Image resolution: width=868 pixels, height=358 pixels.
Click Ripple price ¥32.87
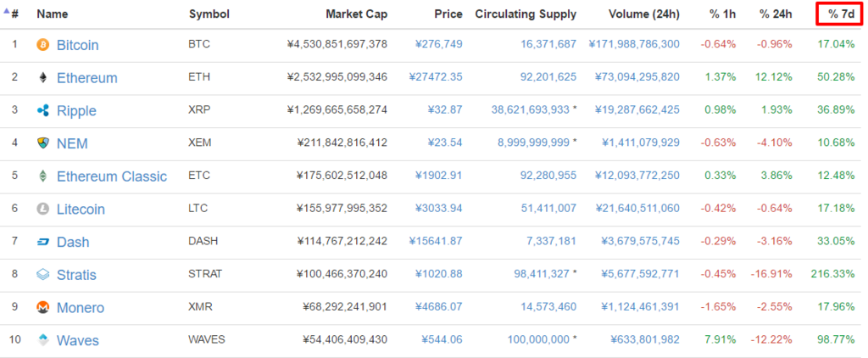tap(444, 109)
